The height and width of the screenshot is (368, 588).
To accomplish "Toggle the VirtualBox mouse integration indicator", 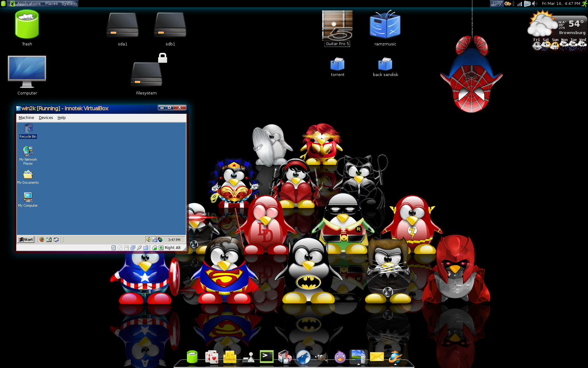I will click(x=155, y=248).
